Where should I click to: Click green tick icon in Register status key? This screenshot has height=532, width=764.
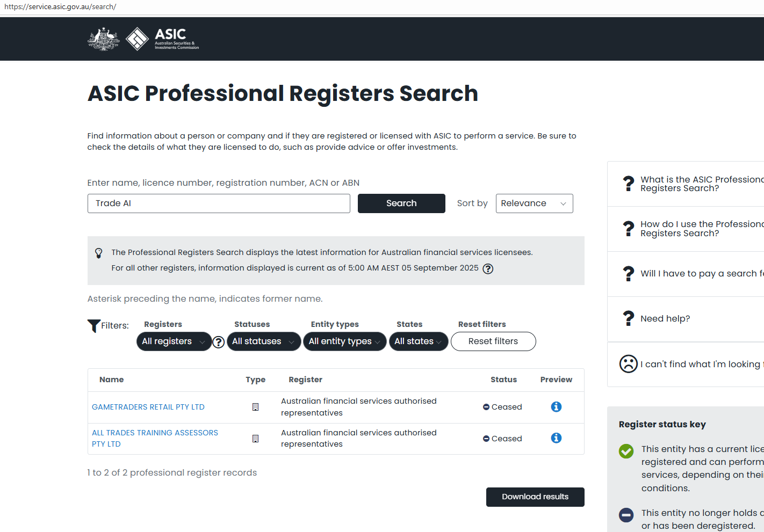point(626,451)
